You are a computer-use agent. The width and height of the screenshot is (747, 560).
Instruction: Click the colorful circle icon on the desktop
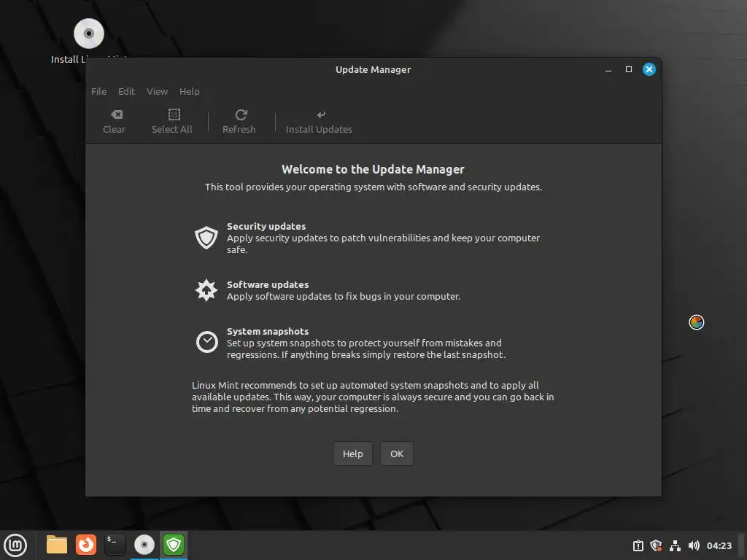[697, 322]
